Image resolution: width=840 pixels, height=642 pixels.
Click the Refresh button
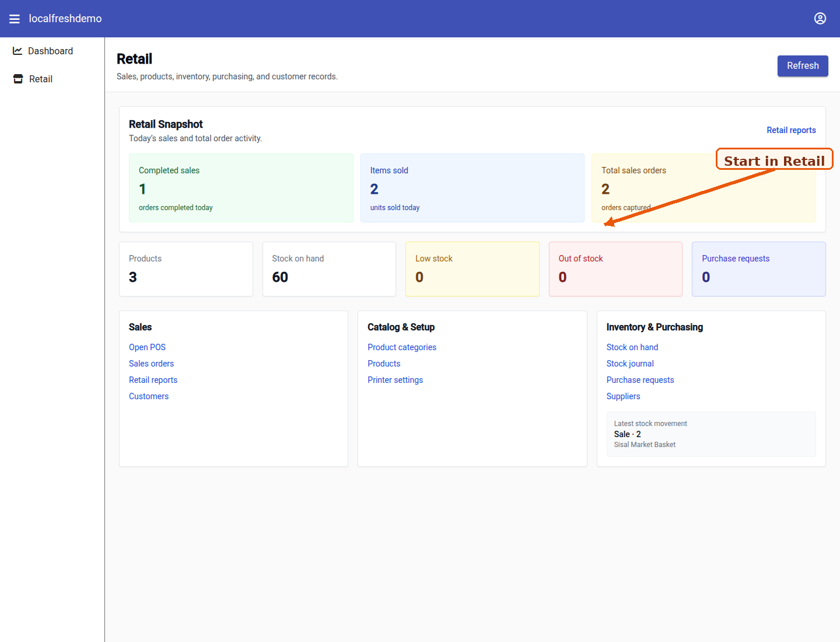803,66
